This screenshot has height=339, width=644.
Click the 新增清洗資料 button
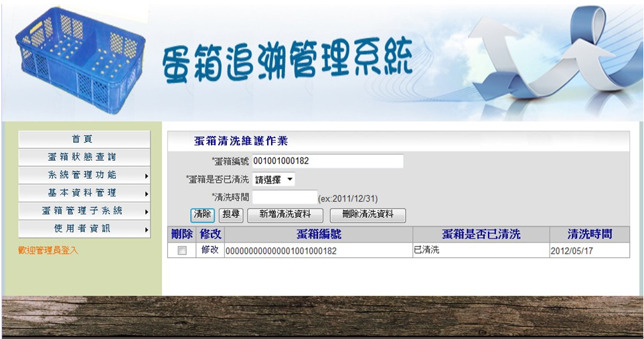(x=285, y=215)
